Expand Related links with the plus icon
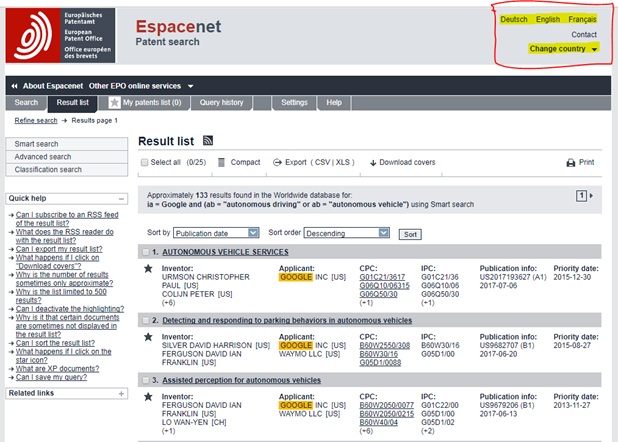The width and height of the screenshot is (618, 442). (121, 394)
